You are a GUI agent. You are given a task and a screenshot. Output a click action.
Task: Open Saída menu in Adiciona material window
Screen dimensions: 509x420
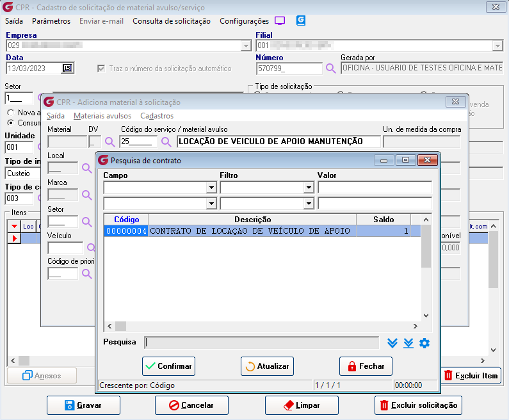point(56,116)
